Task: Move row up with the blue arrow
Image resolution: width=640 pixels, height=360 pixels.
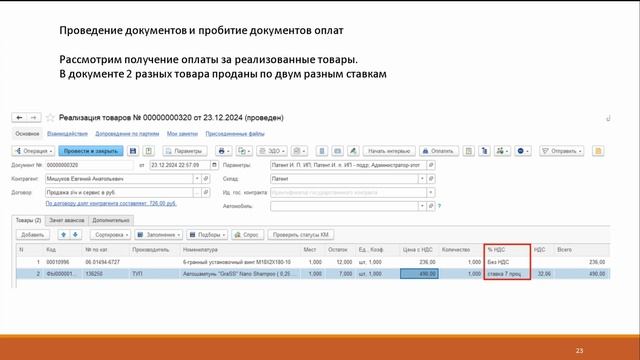Action: (x=63, y=235)
